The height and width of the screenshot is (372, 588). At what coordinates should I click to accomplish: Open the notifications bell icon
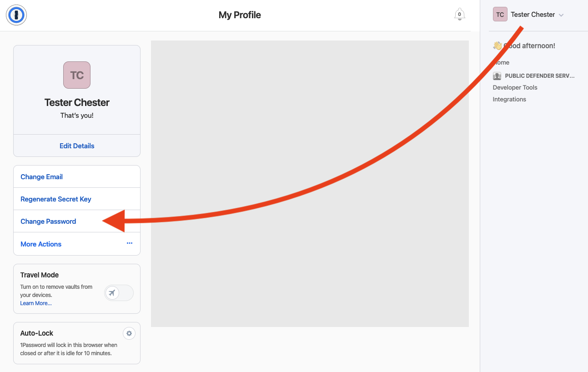[x=459, y=15]
